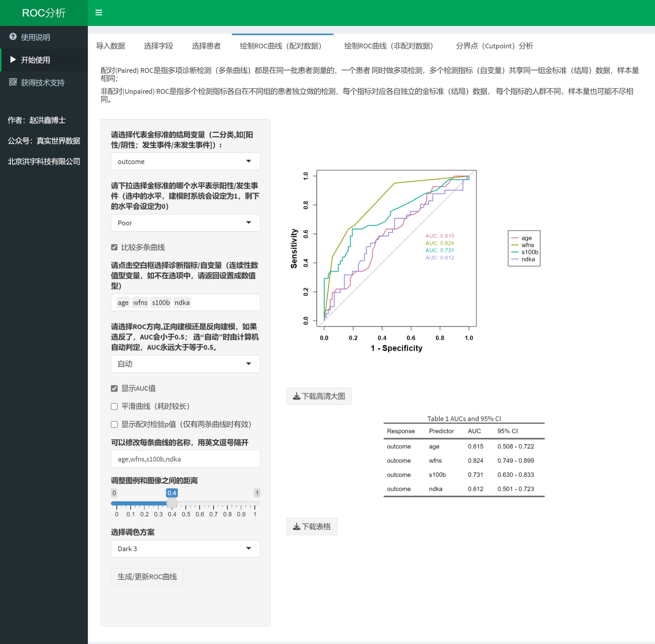Switch to 导入数据 tab
This screenshot has height=644, width=655.
click(110, 46)
